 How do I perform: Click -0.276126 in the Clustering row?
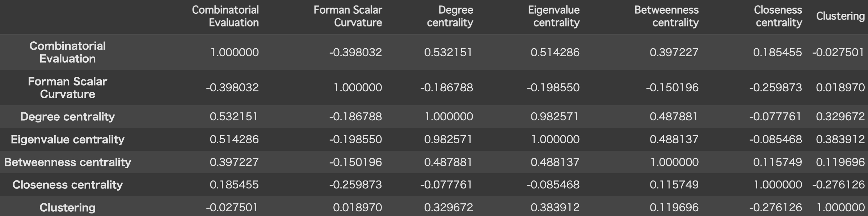coord(775,208)
